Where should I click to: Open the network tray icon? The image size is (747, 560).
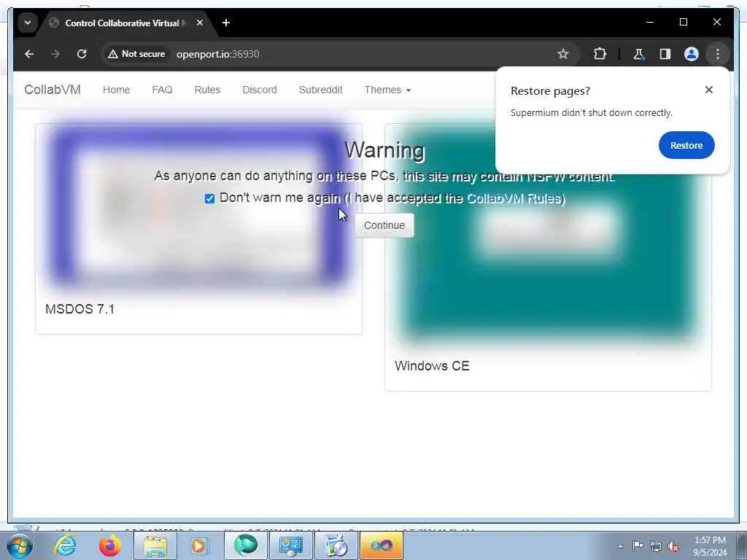[x=656, y=546]
